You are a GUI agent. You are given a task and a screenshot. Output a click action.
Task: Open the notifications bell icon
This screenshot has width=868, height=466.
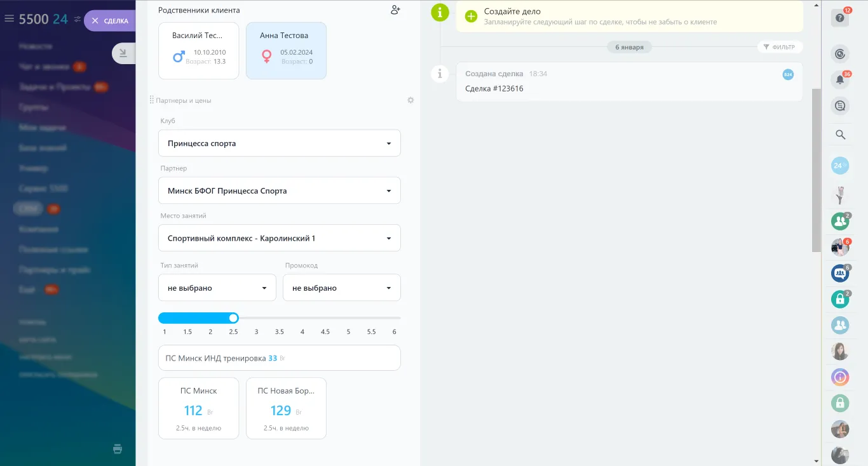840,80
